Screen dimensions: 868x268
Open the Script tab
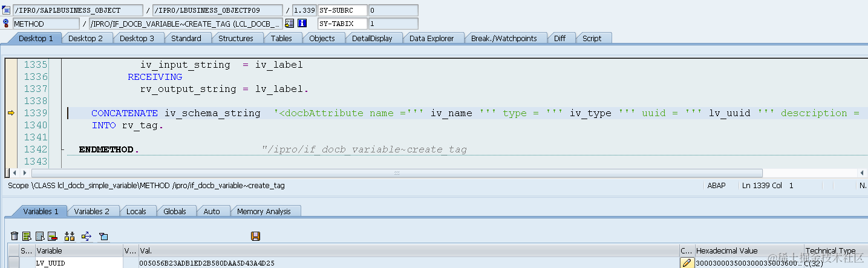click(x=592, y=38)
